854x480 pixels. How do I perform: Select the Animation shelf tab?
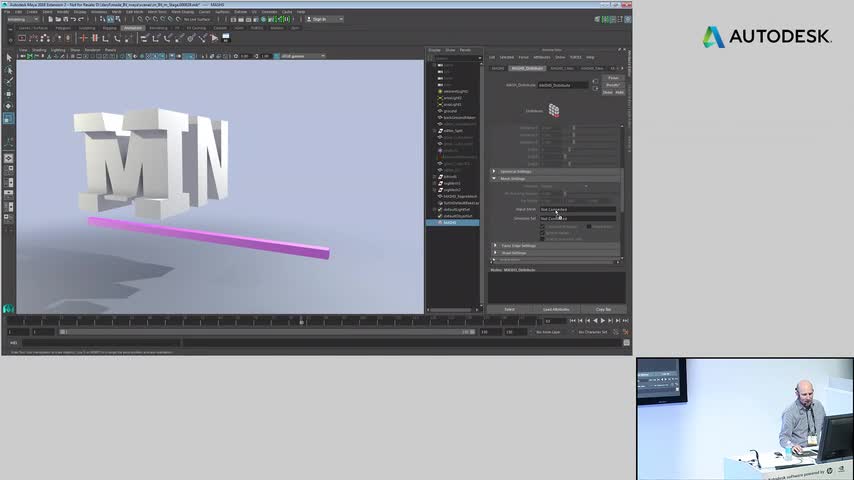[132, 28]
